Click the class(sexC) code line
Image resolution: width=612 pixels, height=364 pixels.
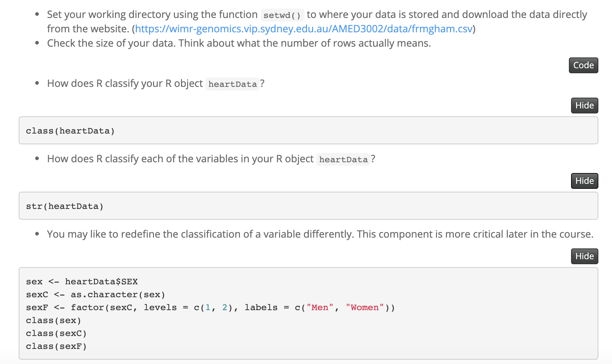(56, 333)
